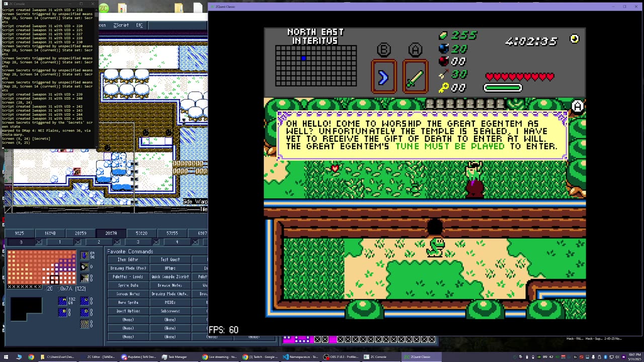The height and width of the screenshot is (362, 644).
Task: Click the gray-yellow square below D
Action: [x=84, y=324]
